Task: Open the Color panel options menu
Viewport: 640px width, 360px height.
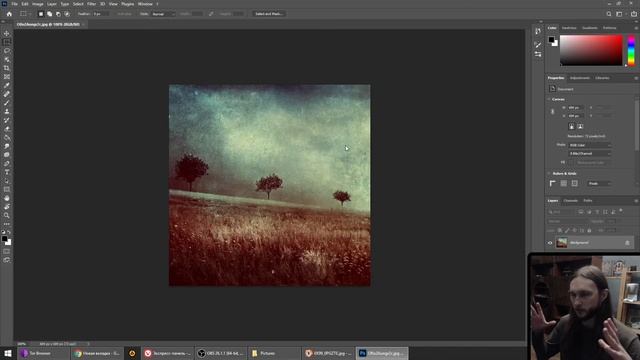Action: point(636,28)
